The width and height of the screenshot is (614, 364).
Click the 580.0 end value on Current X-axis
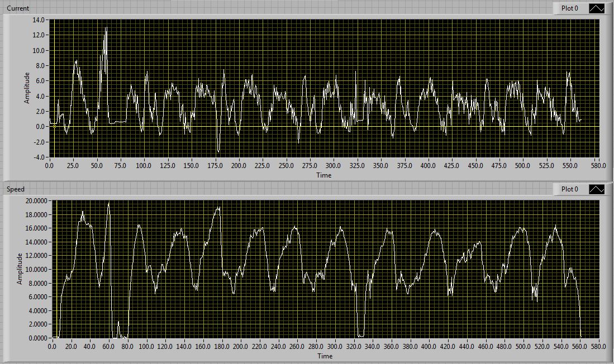coord(599,166)
